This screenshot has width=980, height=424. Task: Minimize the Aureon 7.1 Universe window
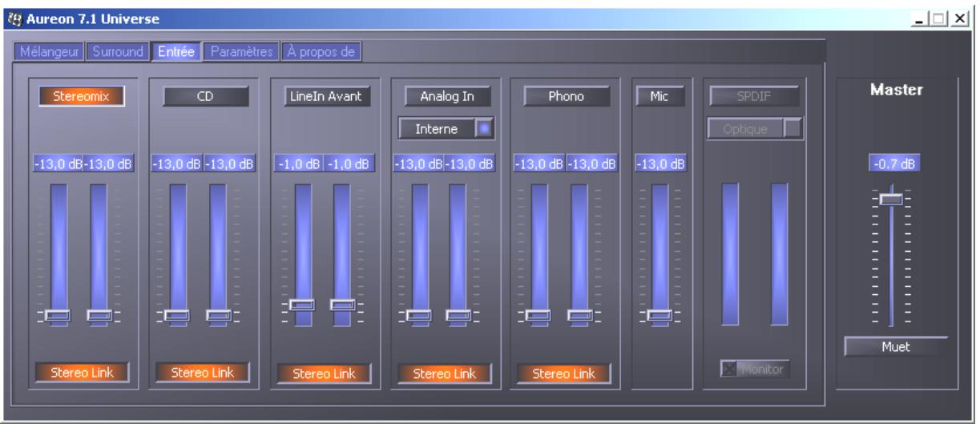[922, 18]
